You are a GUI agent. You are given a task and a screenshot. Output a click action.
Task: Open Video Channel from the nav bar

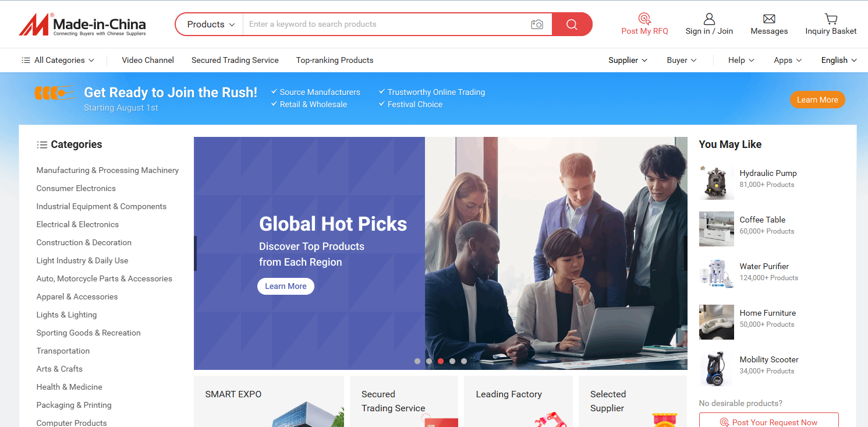click(x=148, y=60)
